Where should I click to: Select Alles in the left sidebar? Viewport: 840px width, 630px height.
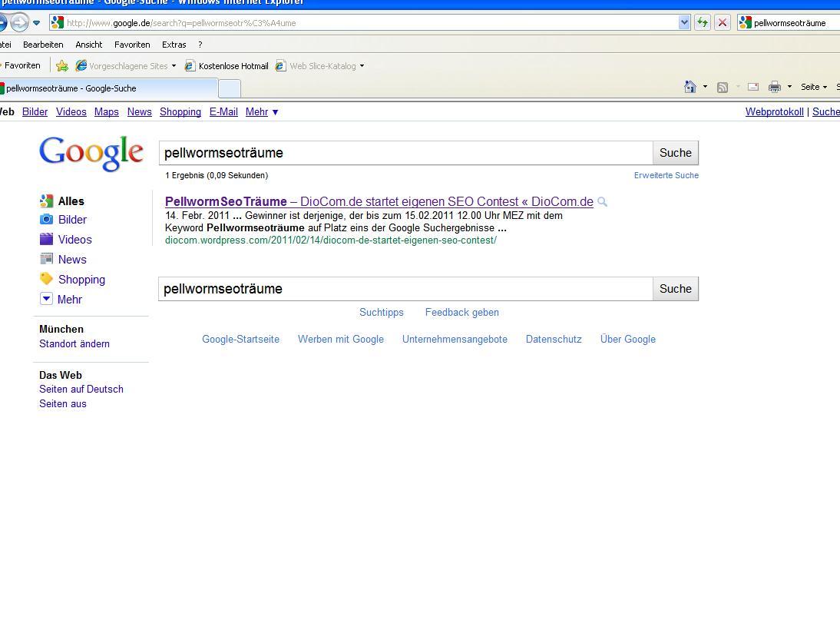coord(71,201)
